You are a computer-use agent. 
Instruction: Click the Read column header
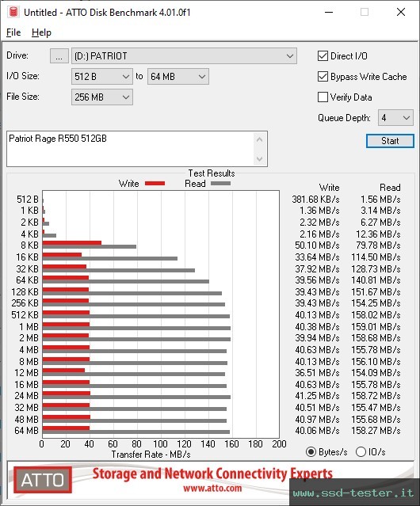point(390,188)
